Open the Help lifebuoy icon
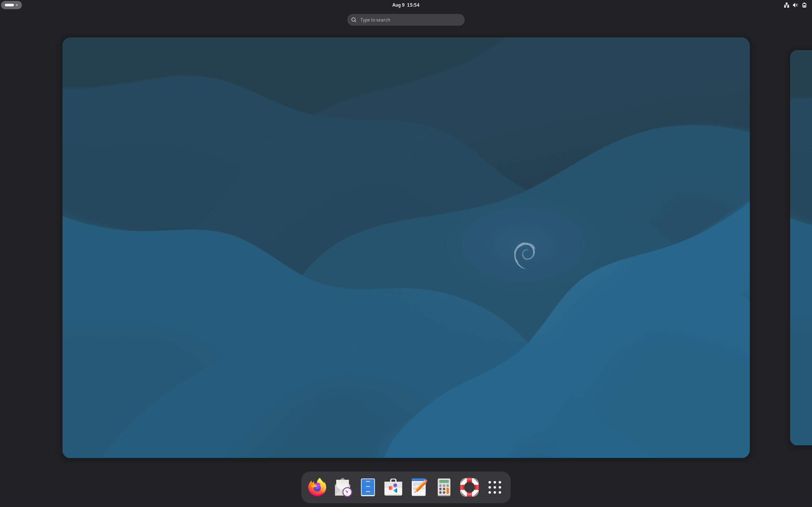The width and height of the screenshot is (812, 507). [x=469, y=487]
